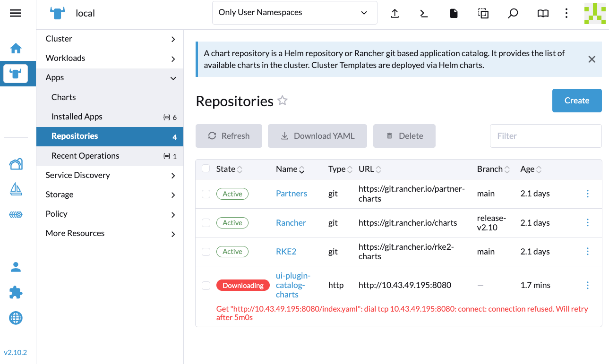Viewport: 609px width, 364px height.
Task: Click the Create button
Action: coord(576,101)
